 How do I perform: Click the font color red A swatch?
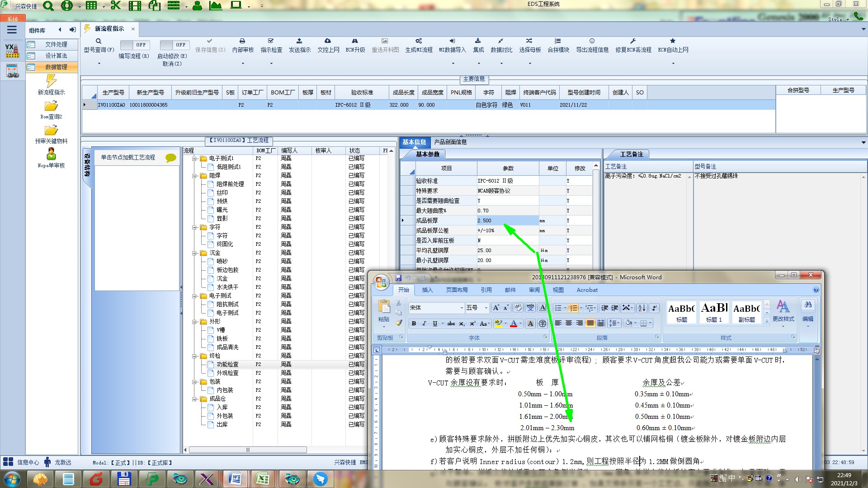coord(514,324)
